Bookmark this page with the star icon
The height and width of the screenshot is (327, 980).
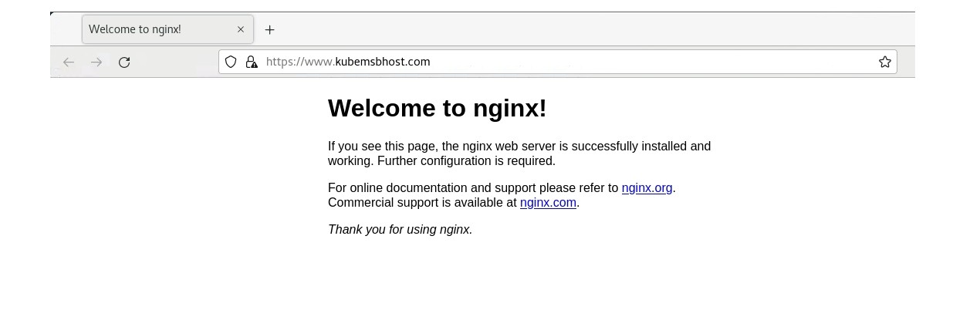click(x=885, y=62)
